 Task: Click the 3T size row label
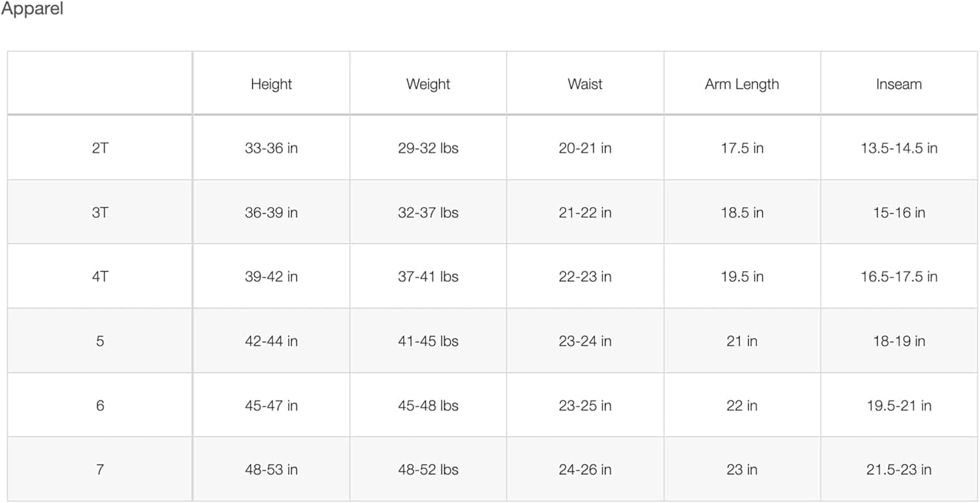click(100, 212)
